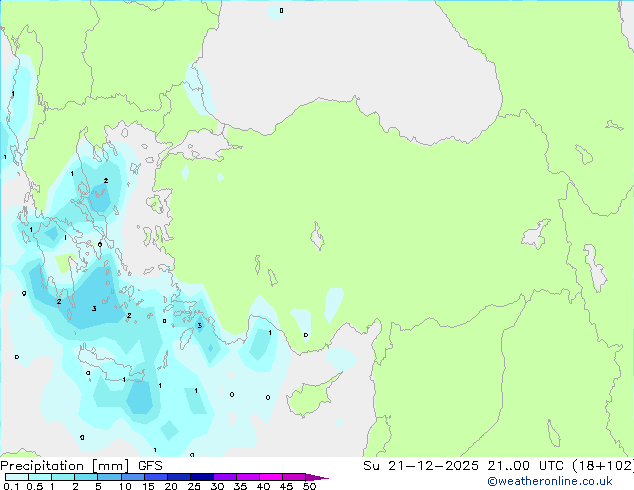This screenshot has width=634, height=490.
Task: Click the "40" legend value
Action: [263, 486]
